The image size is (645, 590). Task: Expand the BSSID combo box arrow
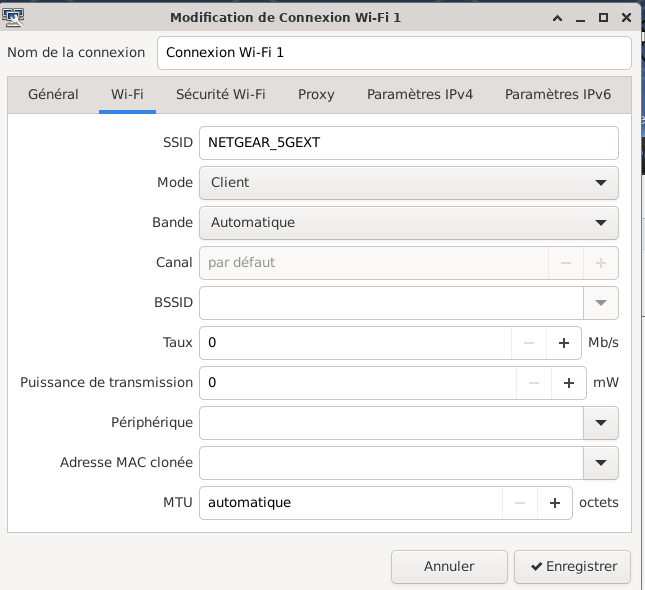600,303
